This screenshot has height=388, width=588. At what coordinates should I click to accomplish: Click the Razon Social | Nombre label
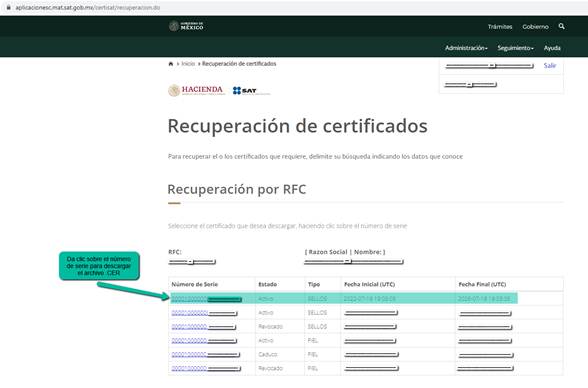[345, 252]
